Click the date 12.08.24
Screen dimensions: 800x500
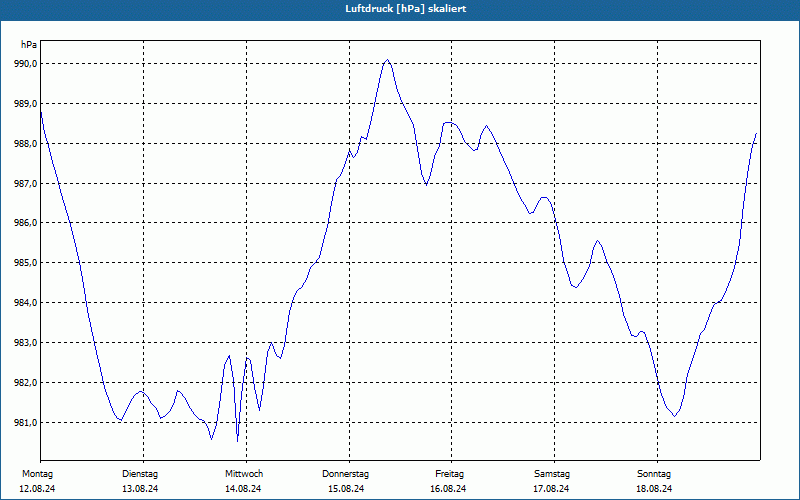click(37, 489)
